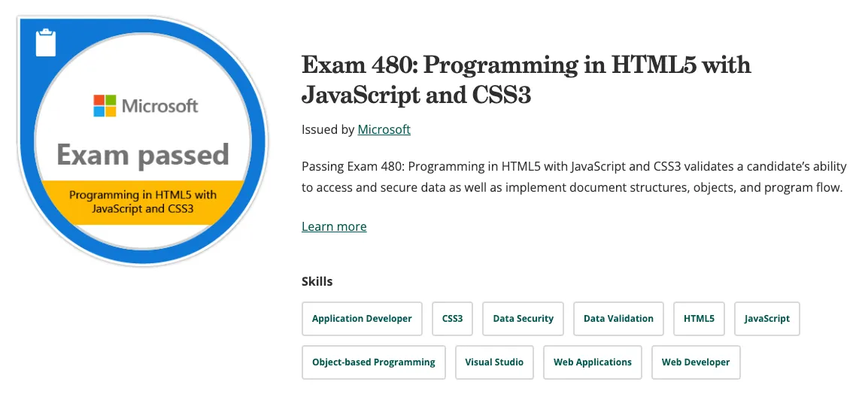
Task: Open the Microsoft issuer link
Action: [384, 129]
